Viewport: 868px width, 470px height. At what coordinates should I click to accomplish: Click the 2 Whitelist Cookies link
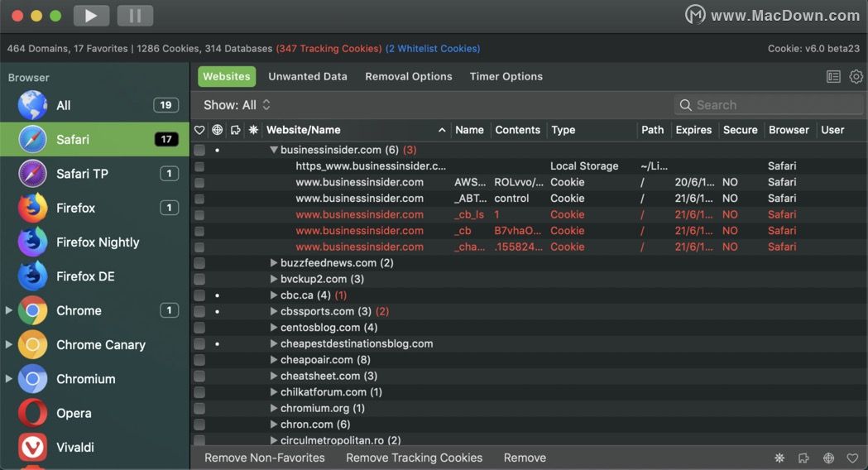tap(433, 49)
